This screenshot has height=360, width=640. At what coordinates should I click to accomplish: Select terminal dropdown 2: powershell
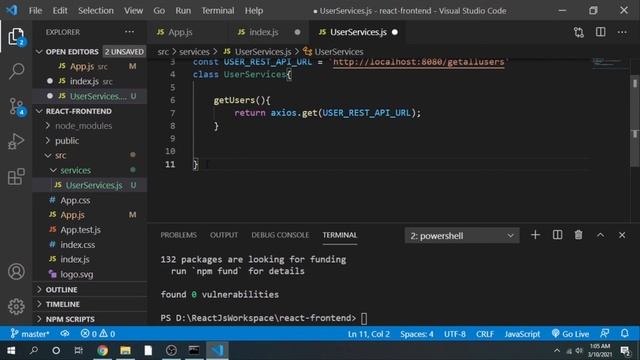462,236
